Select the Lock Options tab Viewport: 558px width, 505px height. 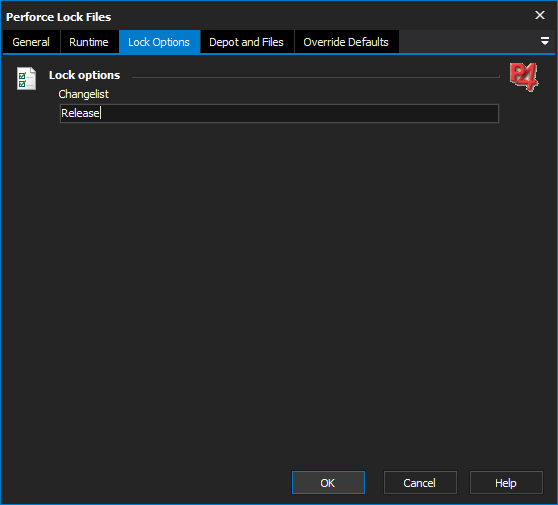pos(159,42)
